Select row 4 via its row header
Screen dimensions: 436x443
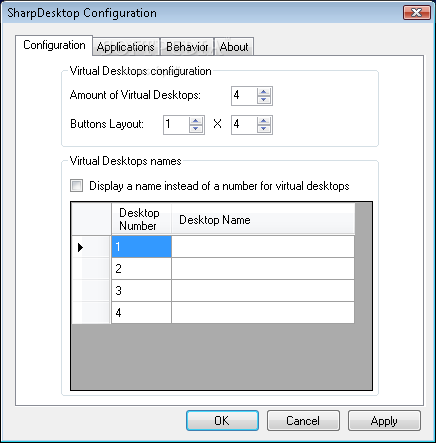coord(91,313)
